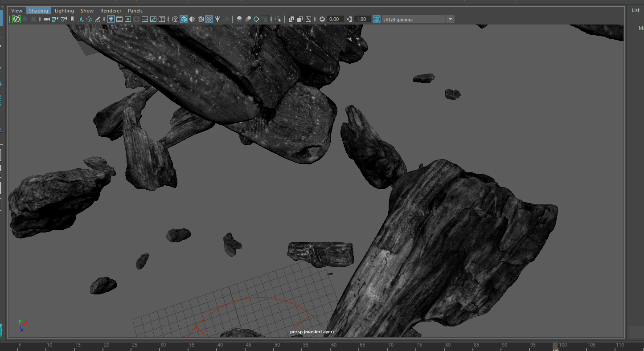Click the X-Ray display icon

[291, 19]
